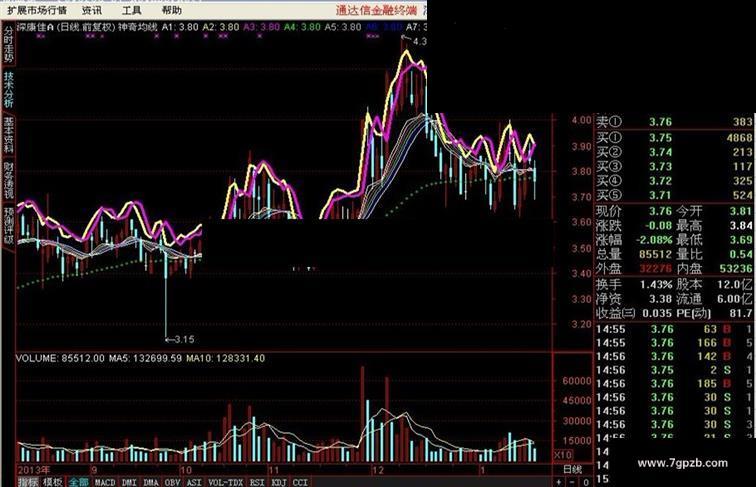Viewport: 756px width, 487px height.
Task: Click the 买④ bid row priced 3.72
Action: point(674,181)
